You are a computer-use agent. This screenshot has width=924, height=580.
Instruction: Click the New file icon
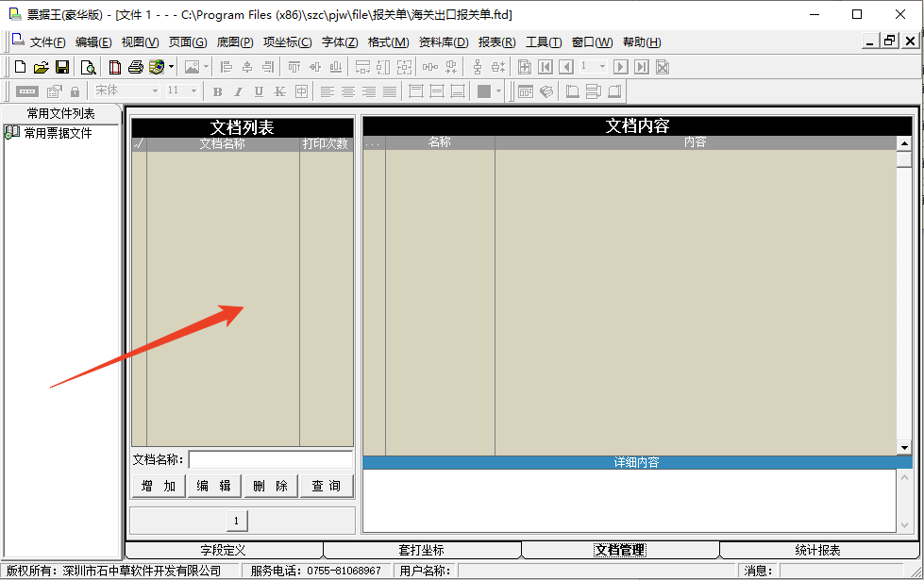20,67
